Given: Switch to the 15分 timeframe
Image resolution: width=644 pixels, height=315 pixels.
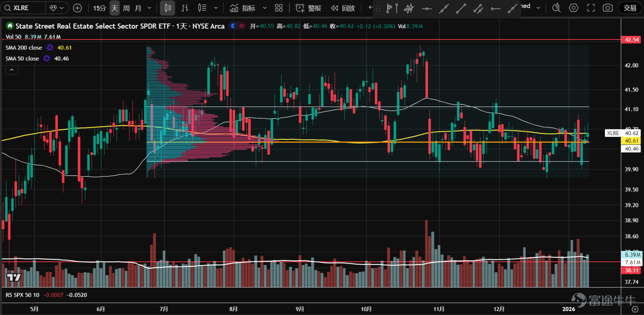Looking at the screenshot, I should pyautogui.click(x=99, y=8).
